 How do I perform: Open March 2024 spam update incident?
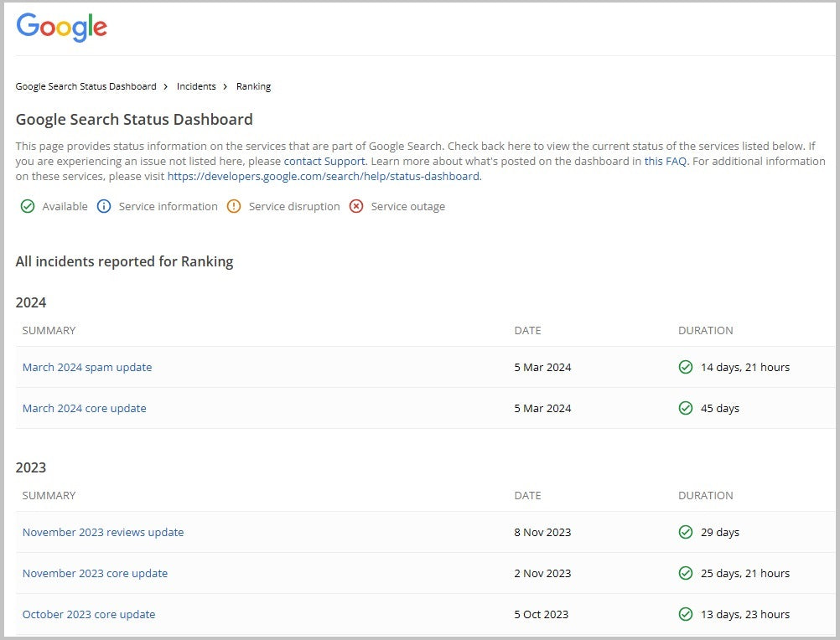[x=87, y=368]
